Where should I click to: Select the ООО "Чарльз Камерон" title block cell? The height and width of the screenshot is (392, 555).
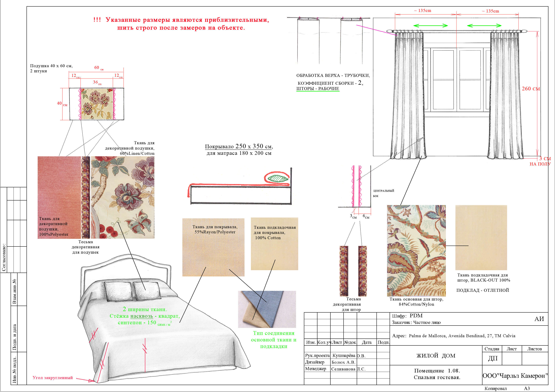(515, 375)
